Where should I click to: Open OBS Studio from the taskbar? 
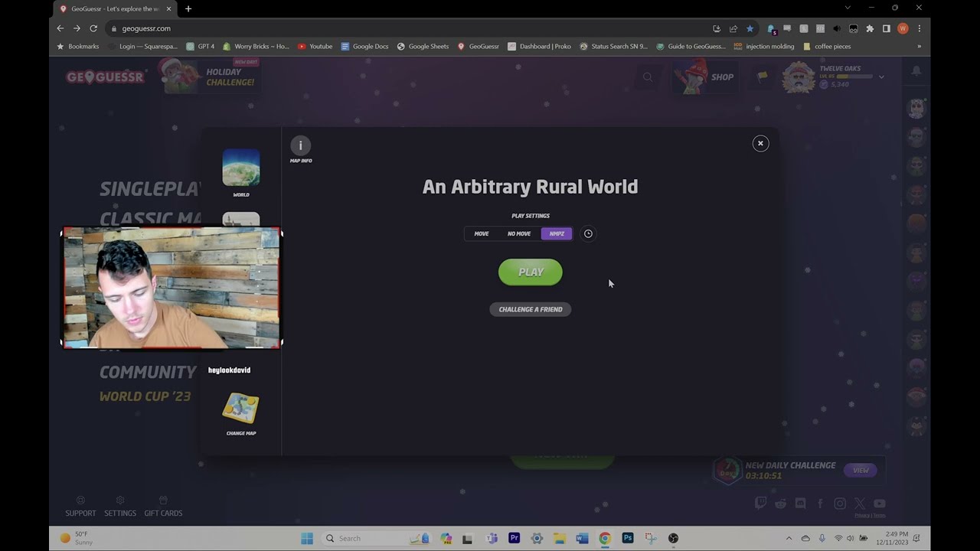click(x=673, y=538)
